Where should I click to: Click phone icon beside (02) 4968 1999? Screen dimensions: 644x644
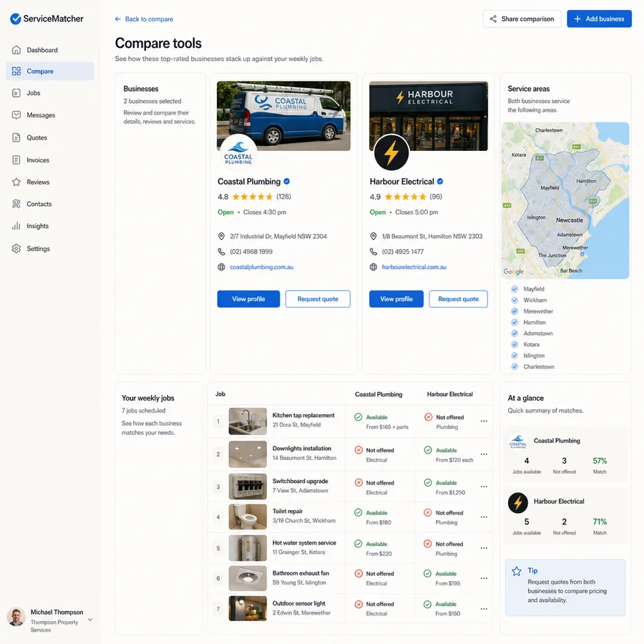coord(221,251)
